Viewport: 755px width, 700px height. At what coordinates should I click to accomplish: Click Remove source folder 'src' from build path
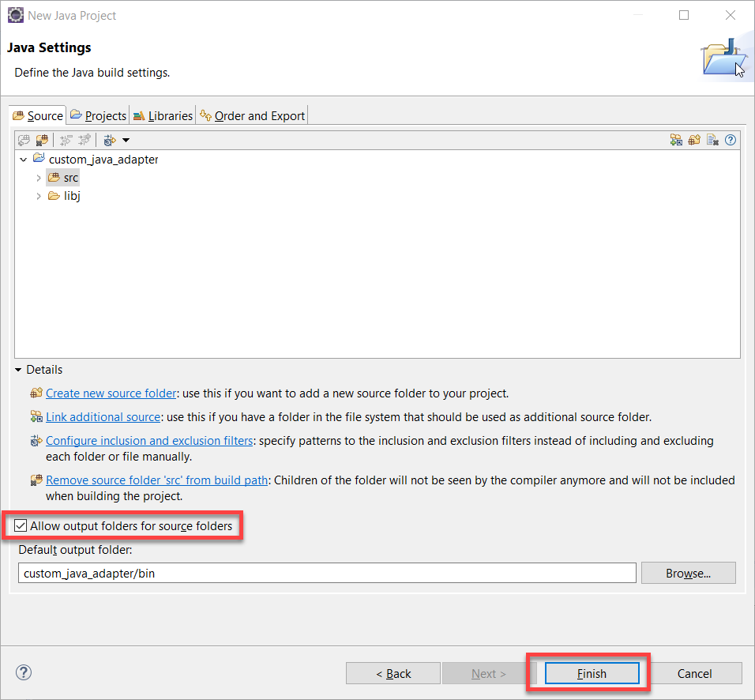156,480
